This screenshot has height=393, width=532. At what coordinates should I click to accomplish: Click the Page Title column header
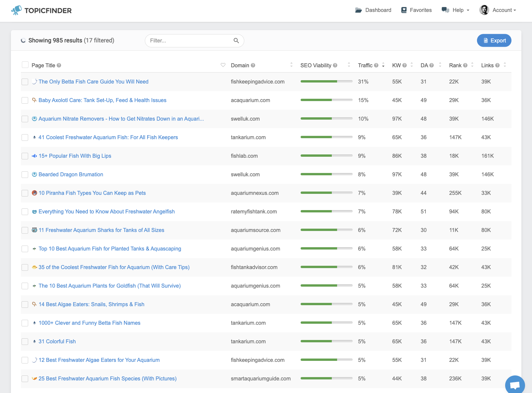tap(43, 65)
